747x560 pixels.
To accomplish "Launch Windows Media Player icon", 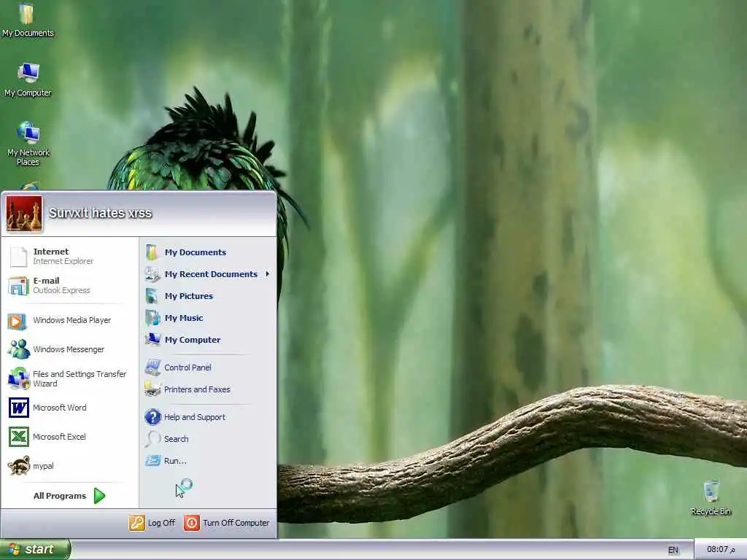I will pyautogui.click(x=18, y=322).
